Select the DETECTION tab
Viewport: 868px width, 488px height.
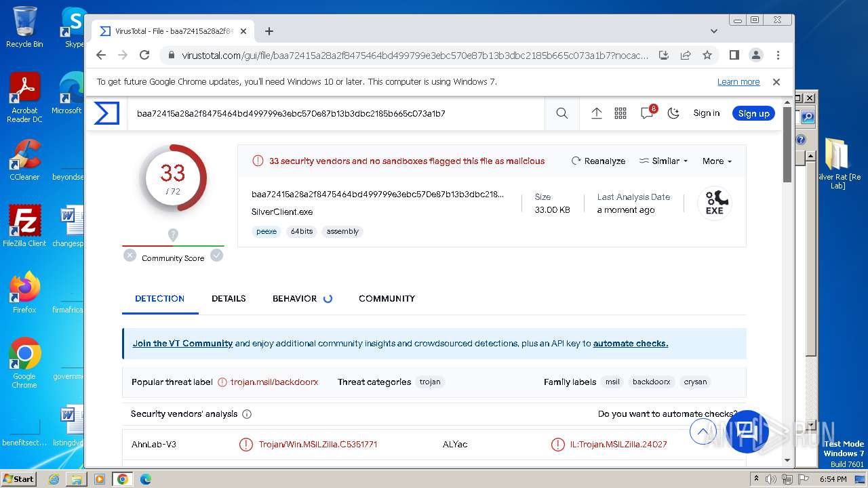[159, 298]
